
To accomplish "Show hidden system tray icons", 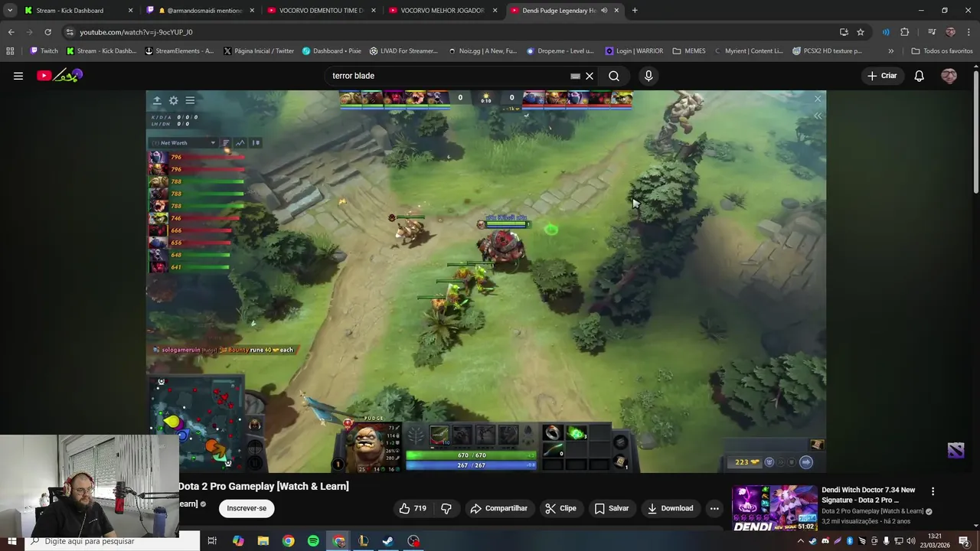I will (x=801, y=541).
